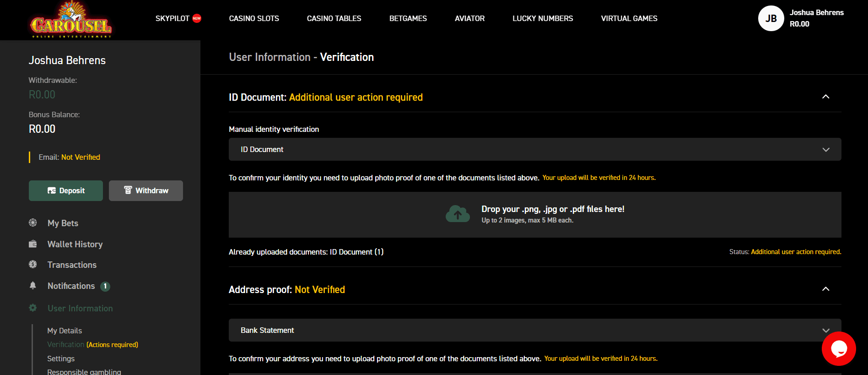
Task: Click the file drop upload area
Action: click(x=535, y=214)
